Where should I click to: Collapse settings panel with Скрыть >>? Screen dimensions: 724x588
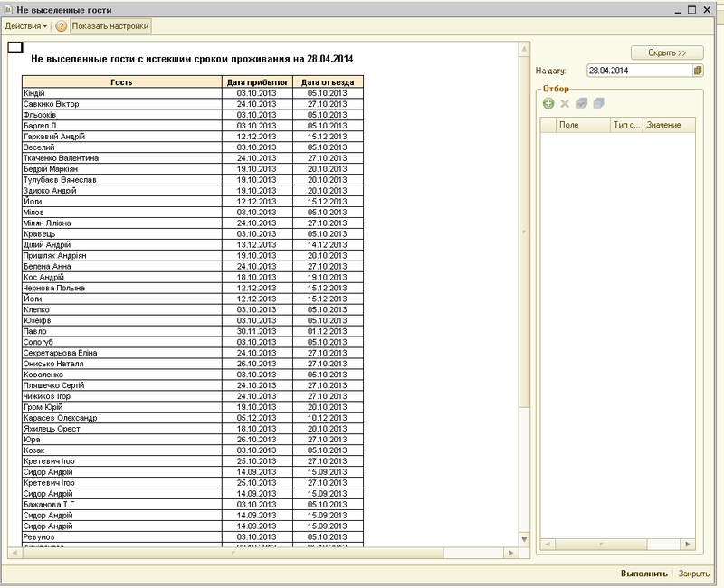click(667, 52)
